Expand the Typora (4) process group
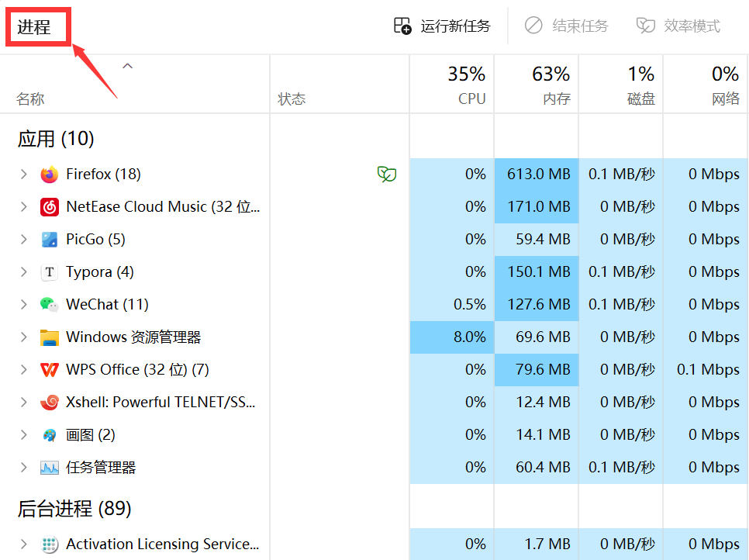Viewport: 749px width, 560px height. coord(23,271)
